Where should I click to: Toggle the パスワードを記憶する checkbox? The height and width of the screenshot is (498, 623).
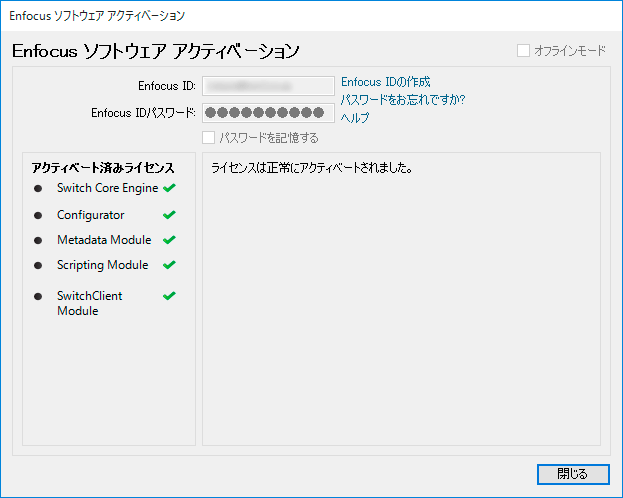[209, 138]
